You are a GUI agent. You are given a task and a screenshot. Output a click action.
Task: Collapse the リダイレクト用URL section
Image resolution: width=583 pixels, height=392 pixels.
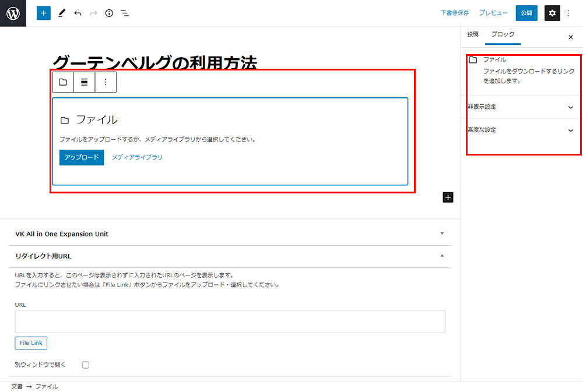[x=442, y=256]
